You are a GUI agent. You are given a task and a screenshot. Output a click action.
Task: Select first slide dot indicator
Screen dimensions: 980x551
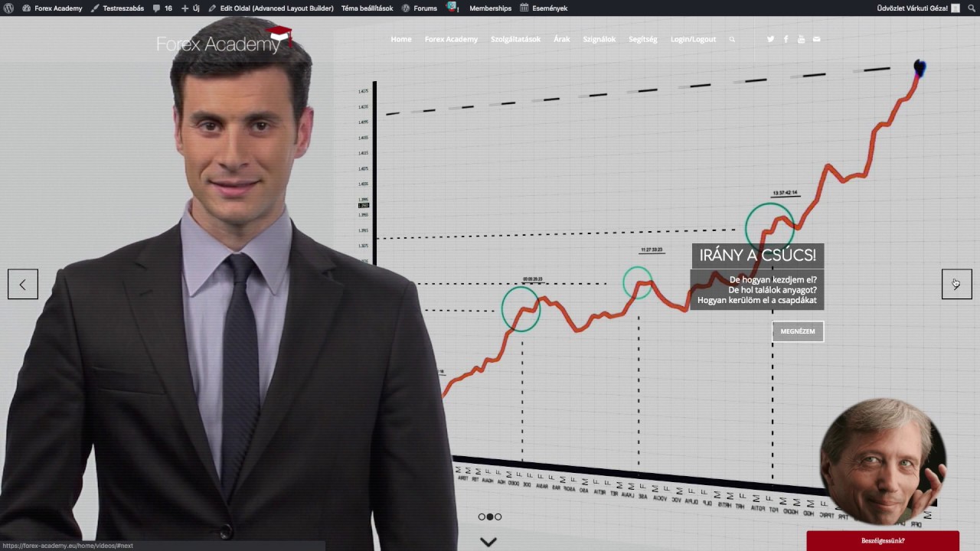(482, 517)
